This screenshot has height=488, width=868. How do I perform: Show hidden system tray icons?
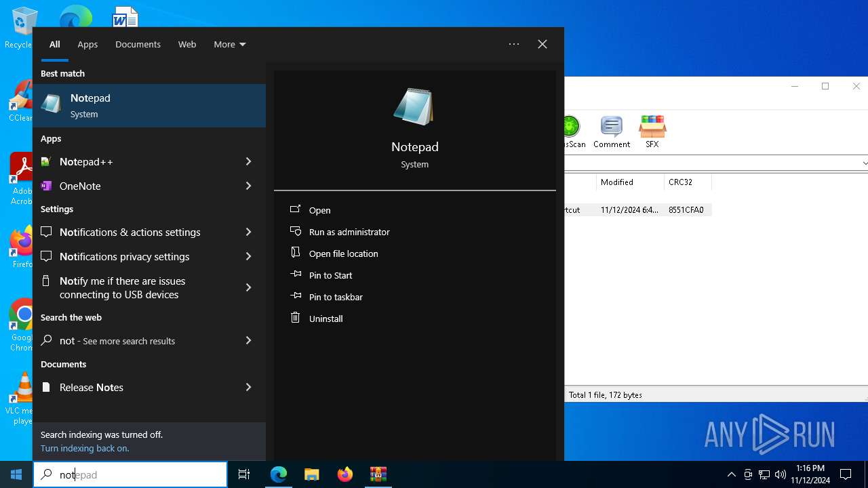point(731,474)
